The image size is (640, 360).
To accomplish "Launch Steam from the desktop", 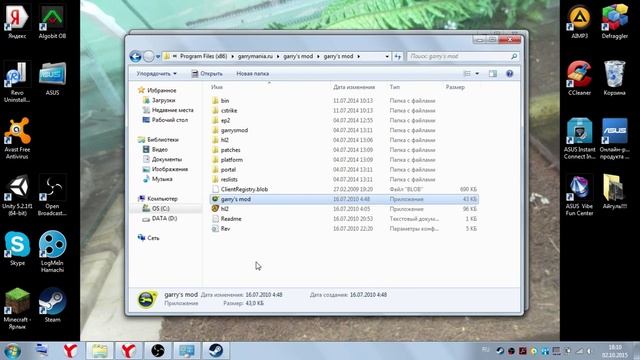I will click(52, 305).
